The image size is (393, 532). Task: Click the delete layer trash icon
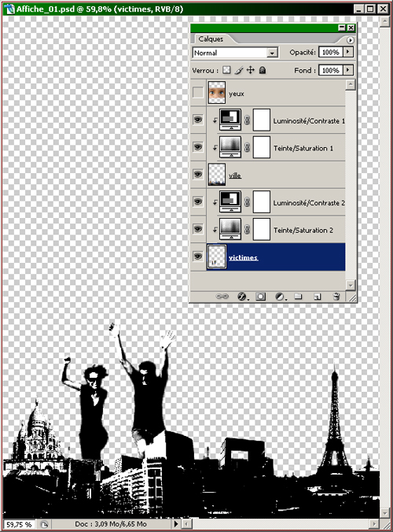click(x=336, y=296)
